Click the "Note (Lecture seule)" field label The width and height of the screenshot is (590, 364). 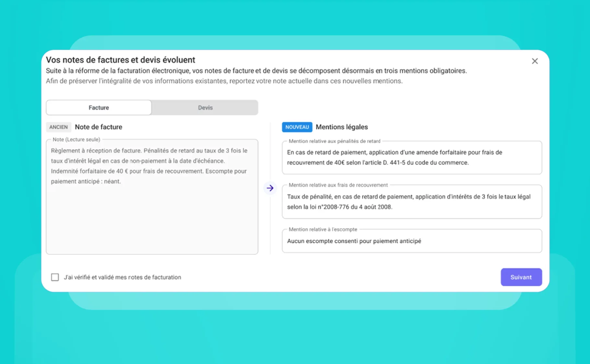point(77,139)
